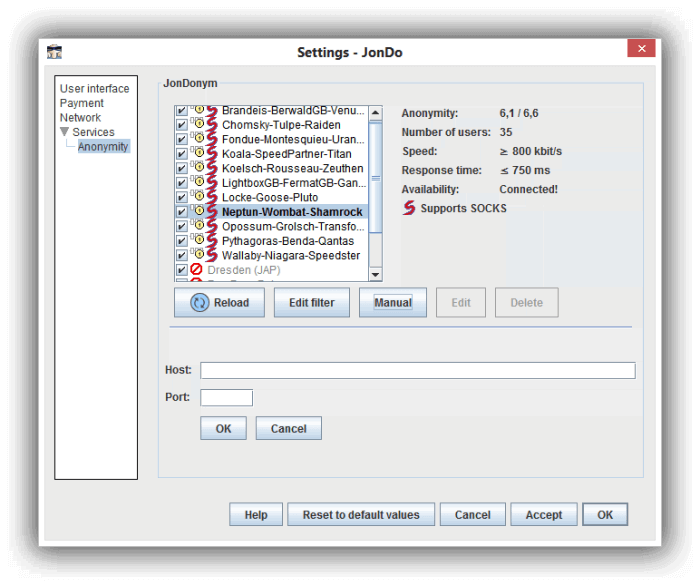Select the Brandeis-BerwaldGB-Venu cascade
Viewport: 700px width, 585px height.
point(293,111)
